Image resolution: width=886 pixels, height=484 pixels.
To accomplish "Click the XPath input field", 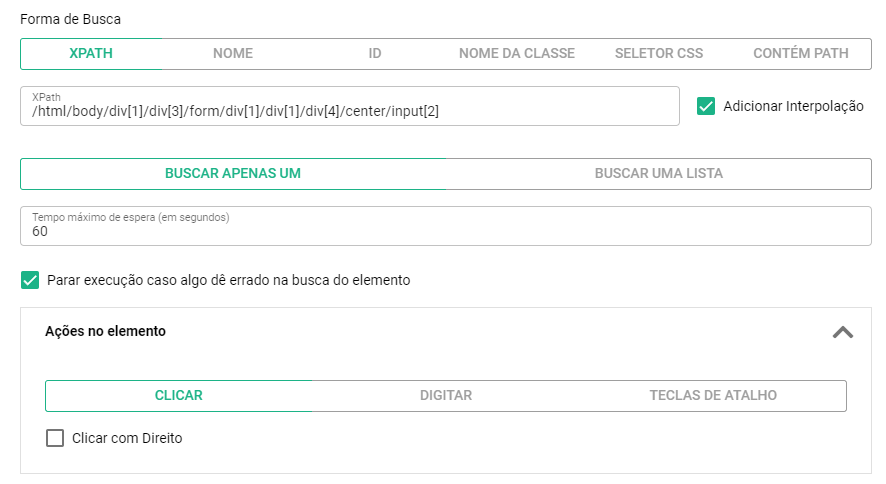I will point(350,106).
